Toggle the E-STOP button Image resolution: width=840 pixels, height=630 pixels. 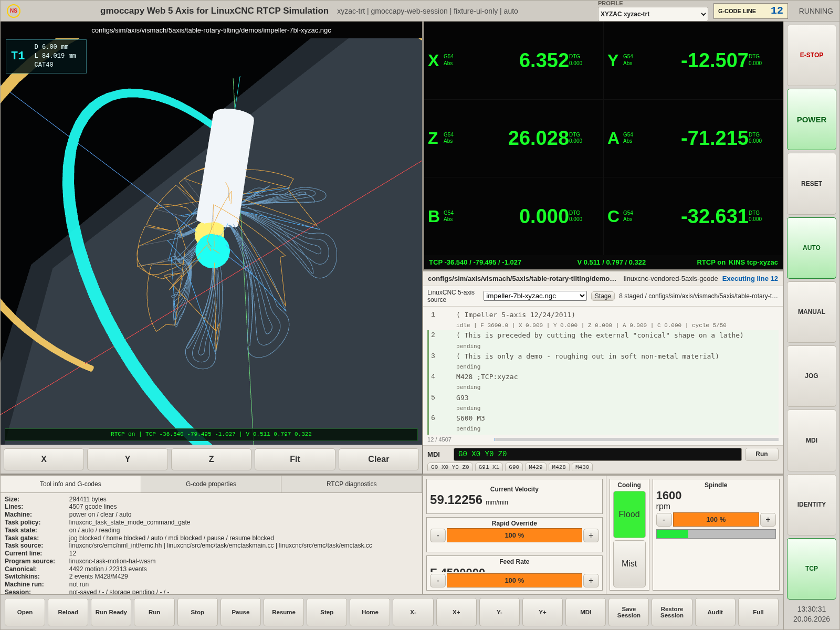[x=811, y=55]
